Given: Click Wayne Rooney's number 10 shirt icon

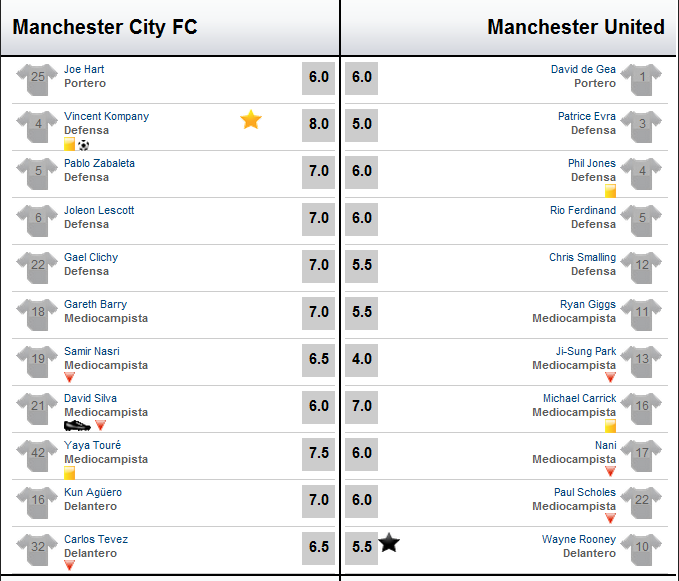Looking at the screenshot, I should [x=641, y=549].
